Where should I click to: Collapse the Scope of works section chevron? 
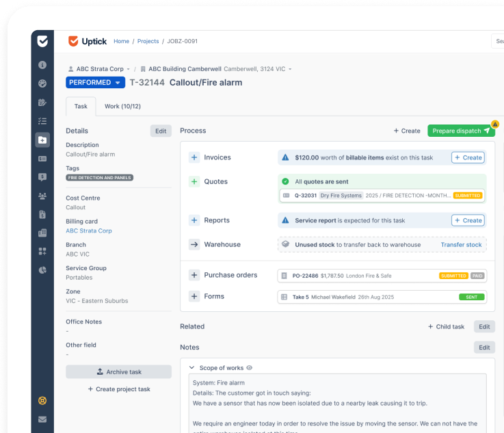pos(192,368)
